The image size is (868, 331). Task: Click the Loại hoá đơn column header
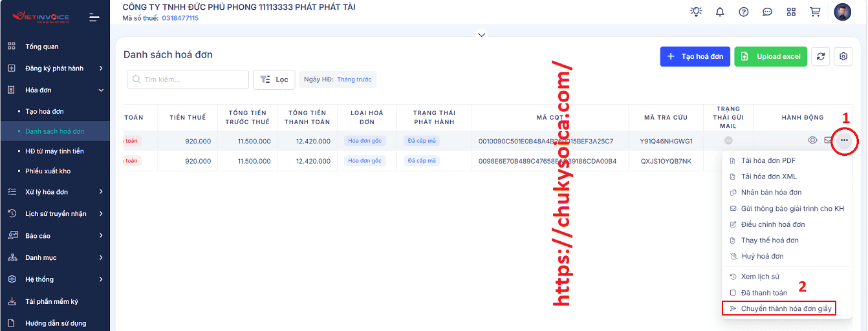pos(367,118)
